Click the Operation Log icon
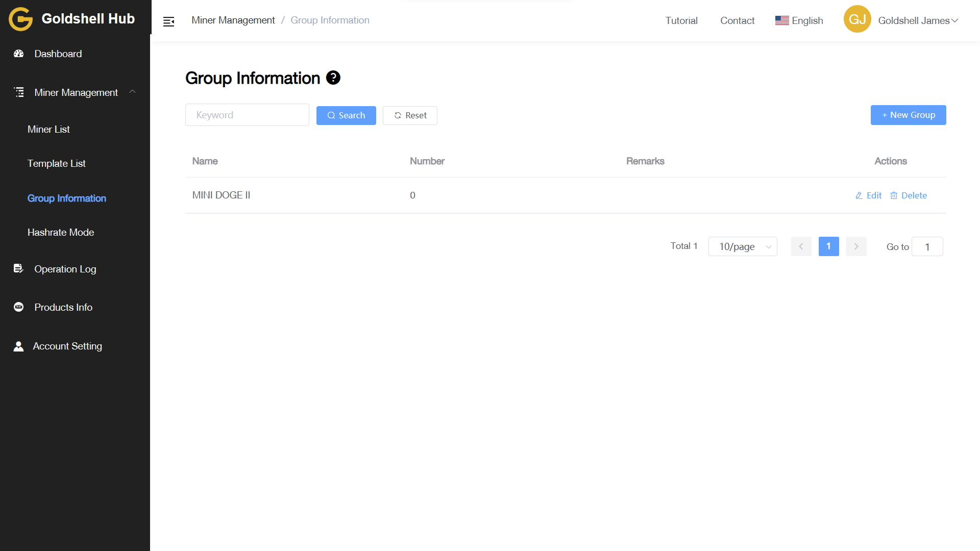Viewport: 980px width, 551px height. tap(18, 268)
